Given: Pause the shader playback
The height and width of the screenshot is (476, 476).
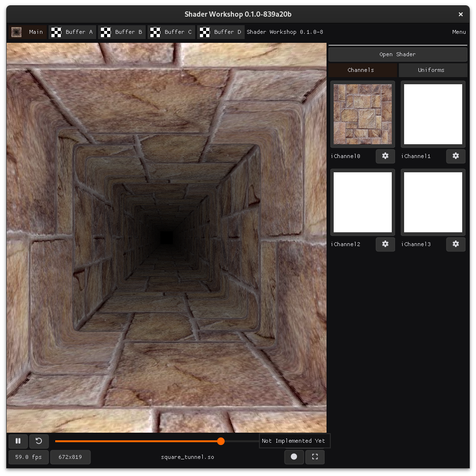Looking at the screenshot, I should (18, 441).
